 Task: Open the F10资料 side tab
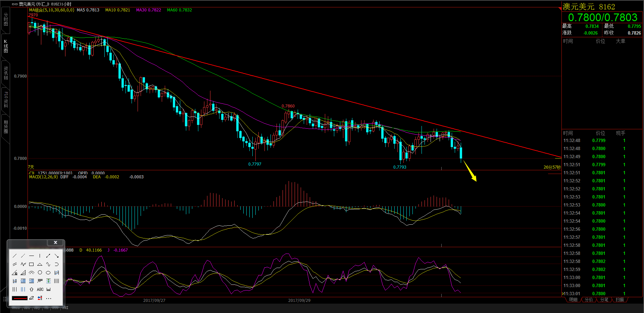tap(6, 100)
